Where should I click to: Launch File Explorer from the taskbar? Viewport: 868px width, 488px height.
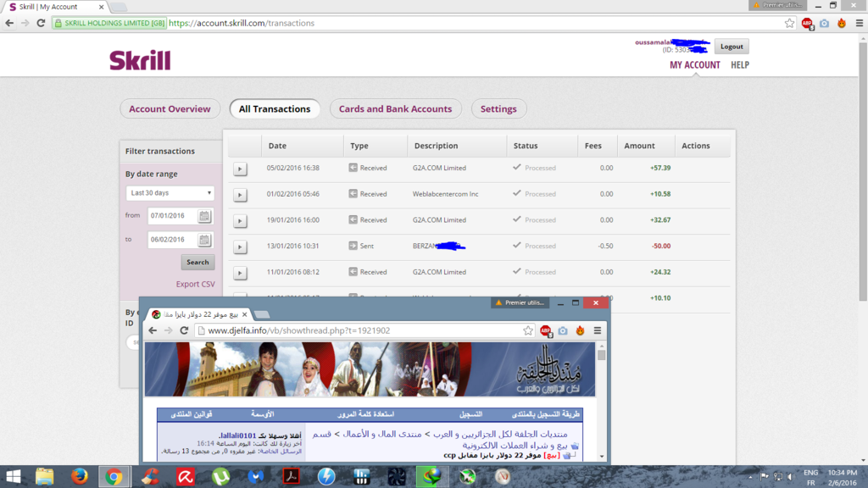point(45,476)
